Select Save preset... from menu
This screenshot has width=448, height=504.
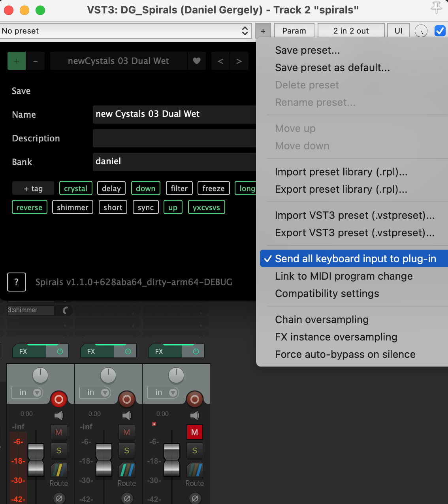pos(307,50)
